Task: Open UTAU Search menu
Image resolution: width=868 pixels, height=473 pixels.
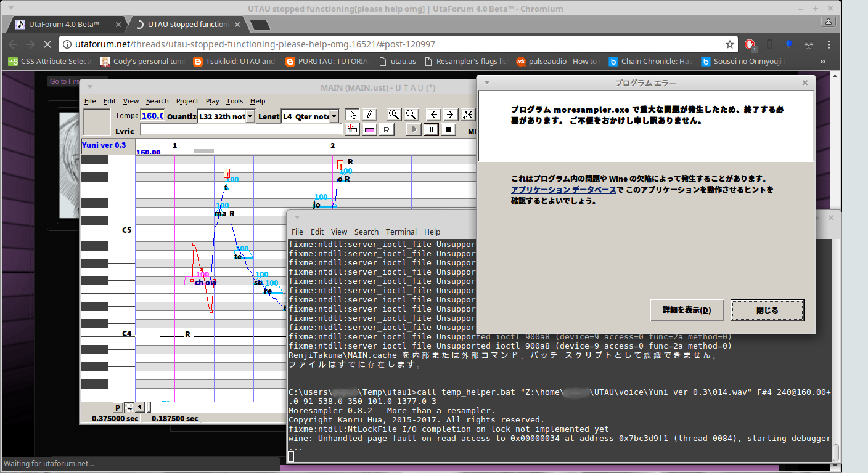Action: pyautogui.click(x=157, y=101)
